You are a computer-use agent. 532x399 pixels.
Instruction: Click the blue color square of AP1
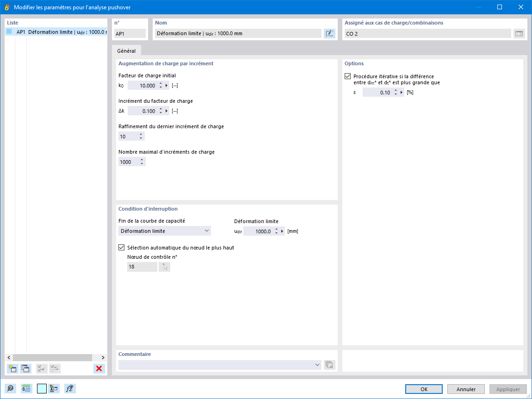pyautogui.click(x=9, y=31)
